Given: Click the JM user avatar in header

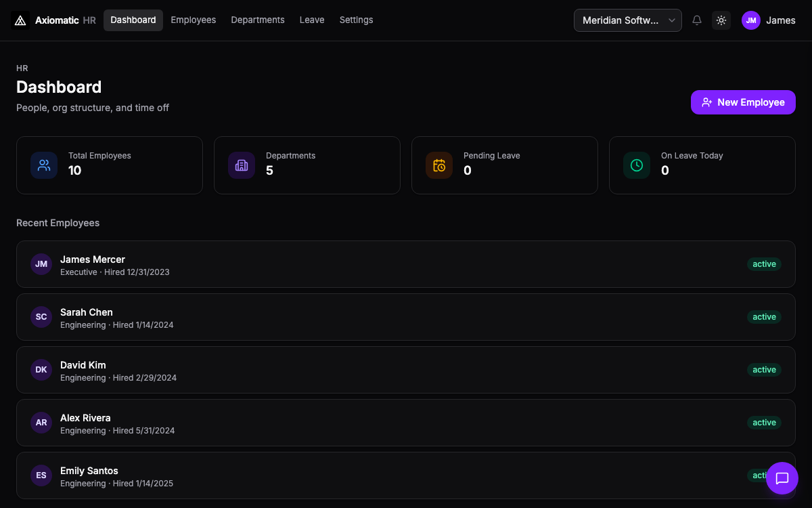Looking at the screenshot, I should click(x=751, y=20).
